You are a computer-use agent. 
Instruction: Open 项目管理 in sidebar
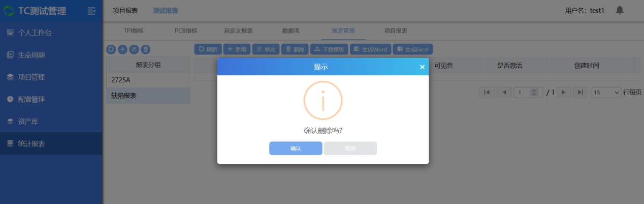[51, 77]
